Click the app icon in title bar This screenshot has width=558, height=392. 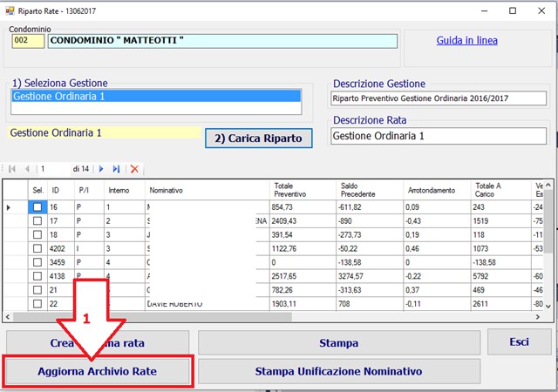click(10, 10)
